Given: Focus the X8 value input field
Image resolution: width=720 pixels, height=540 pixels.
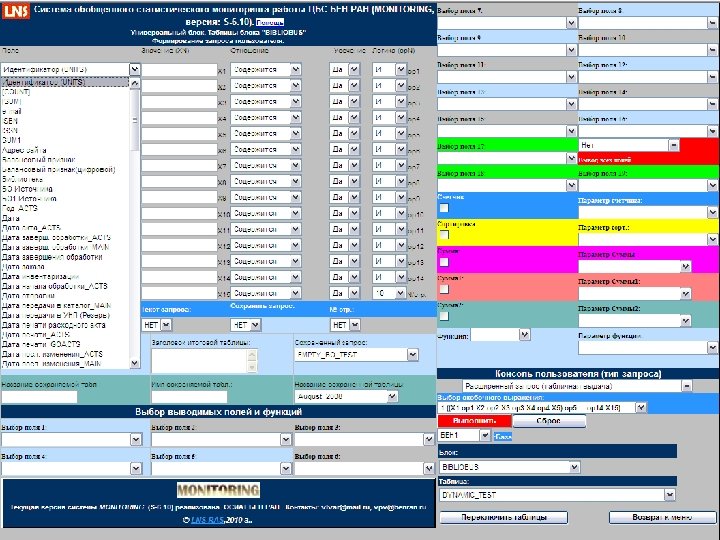Looking at the screenshot, I should coord(179,181).
